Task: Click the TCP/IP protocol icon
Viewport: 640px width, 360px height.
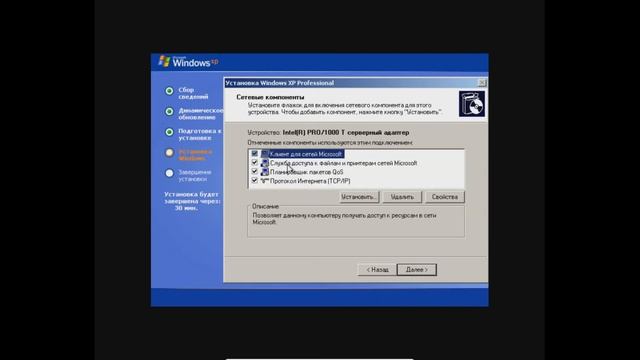Action: [x=265, y=181]
